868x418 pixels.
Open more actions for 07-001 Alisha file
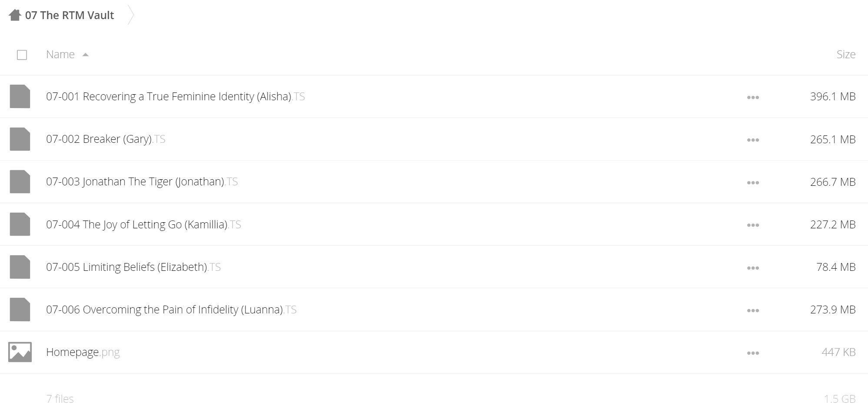pos(753,97)
